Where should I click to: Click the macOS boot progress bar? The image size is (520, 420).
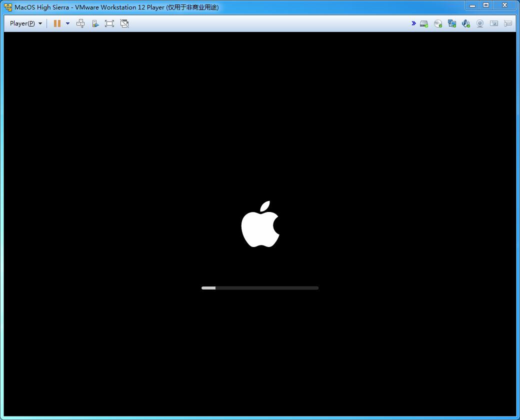(x=260, y=288)
